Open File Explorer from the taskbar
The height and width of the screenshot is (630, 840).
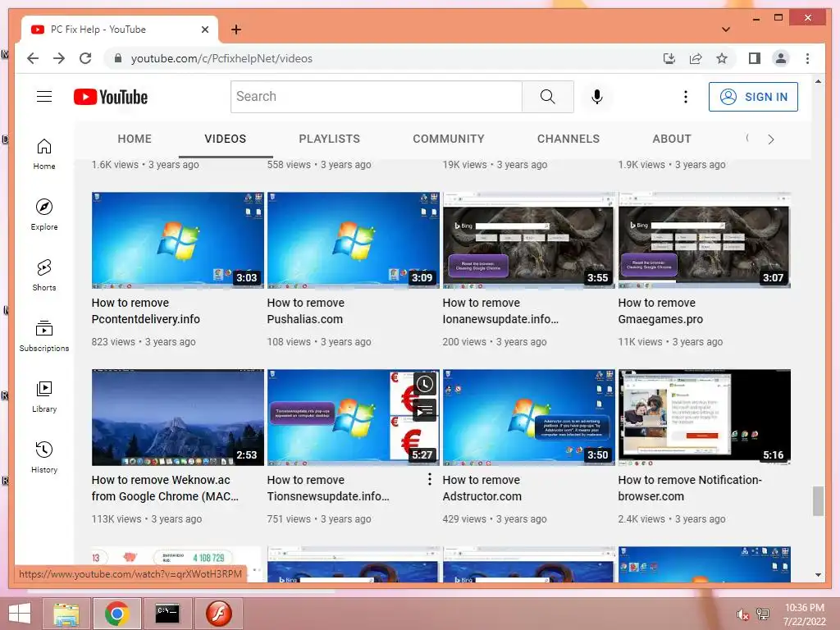coord(66,614)
